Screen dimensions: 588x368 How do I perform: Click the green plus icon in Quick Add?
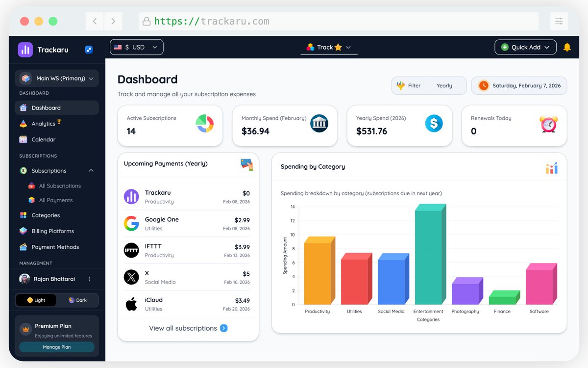(505, 47)
